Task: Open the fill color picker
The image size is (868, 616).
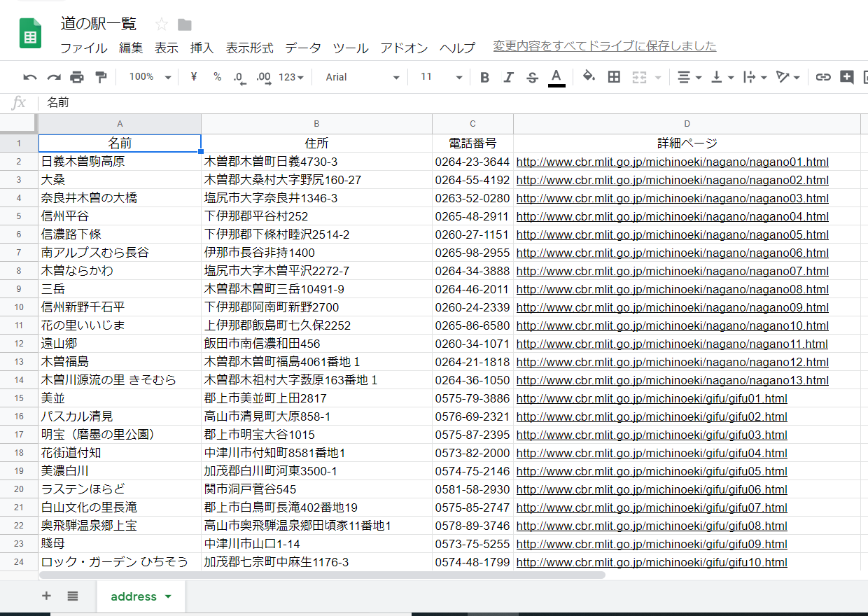Action: tap(589, 77)
